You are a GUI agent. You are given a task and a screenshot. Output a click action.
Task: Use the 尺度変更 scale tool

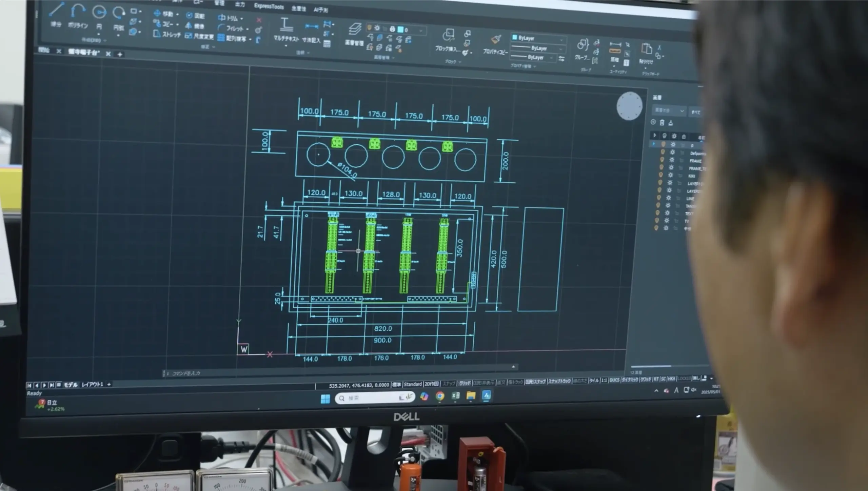pos(199,36)
